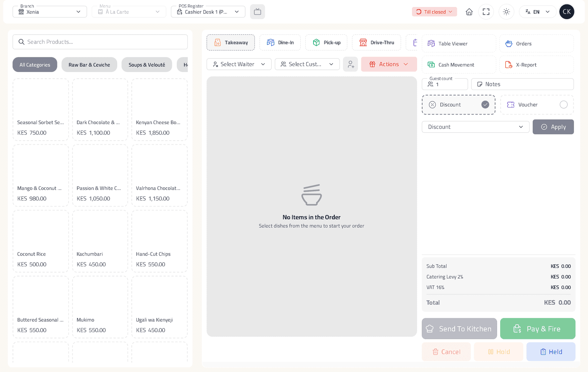Viewport: 588px width, 372px height.
Task: Open the Discount type dropdown
Action: [x=476, y=127]
